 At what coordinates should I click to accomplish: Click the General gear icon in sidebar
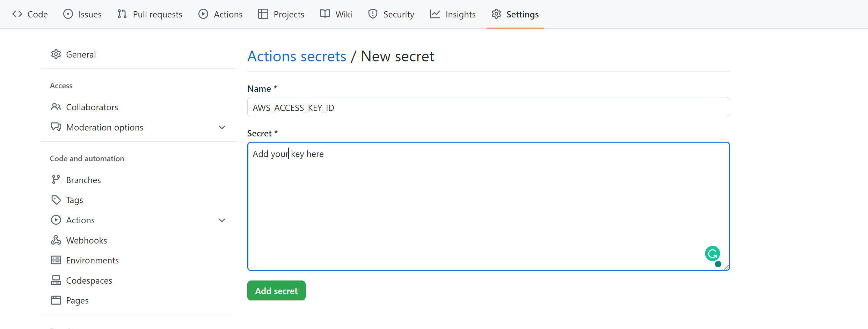pos(56,54)
